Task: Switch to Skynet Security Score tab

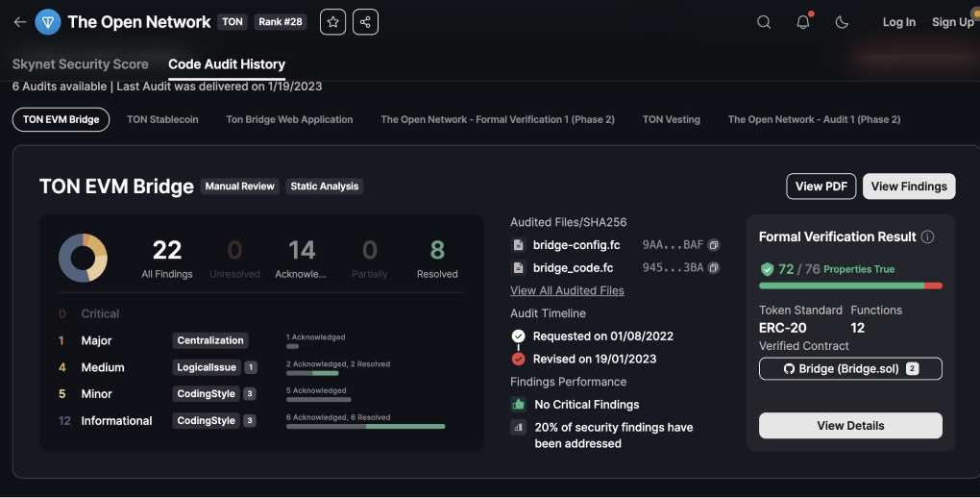Action: click(x=81, y=64)
